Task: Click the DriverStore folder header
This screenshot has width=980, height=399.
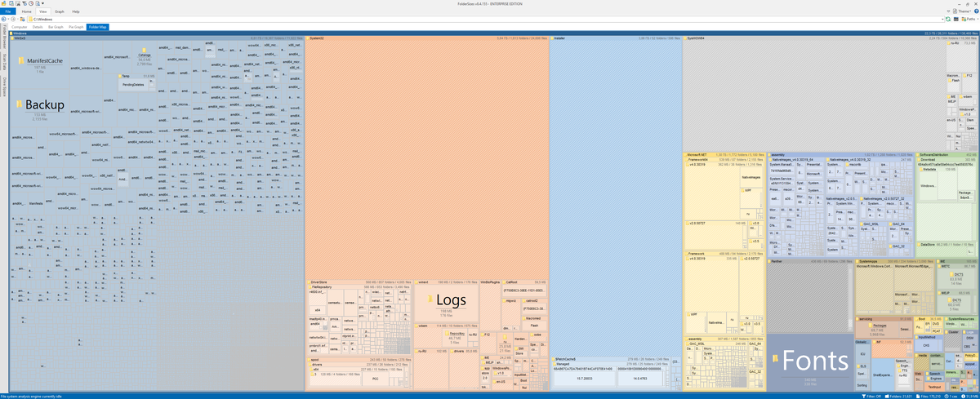Action: point(360,282)
